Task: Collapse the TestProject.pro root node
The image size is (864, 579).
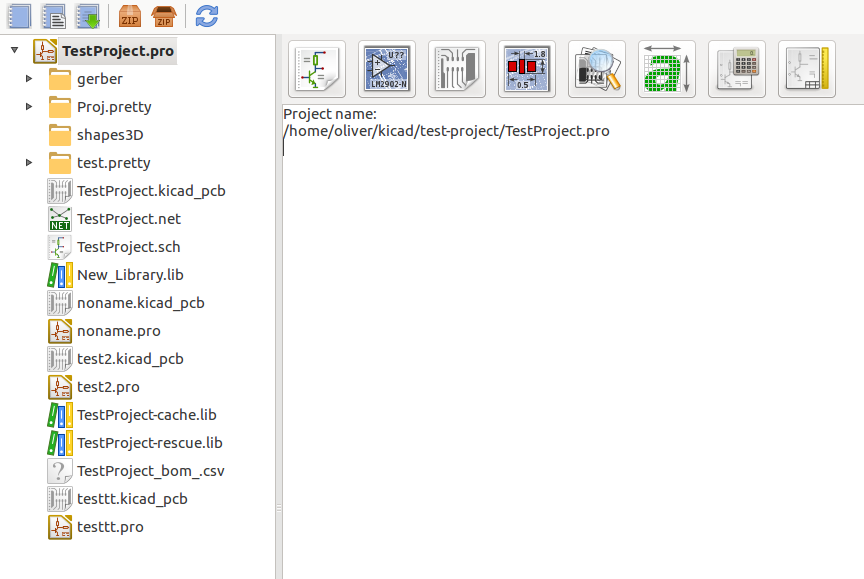Action: pyautogui.click(x=15, y=50)
